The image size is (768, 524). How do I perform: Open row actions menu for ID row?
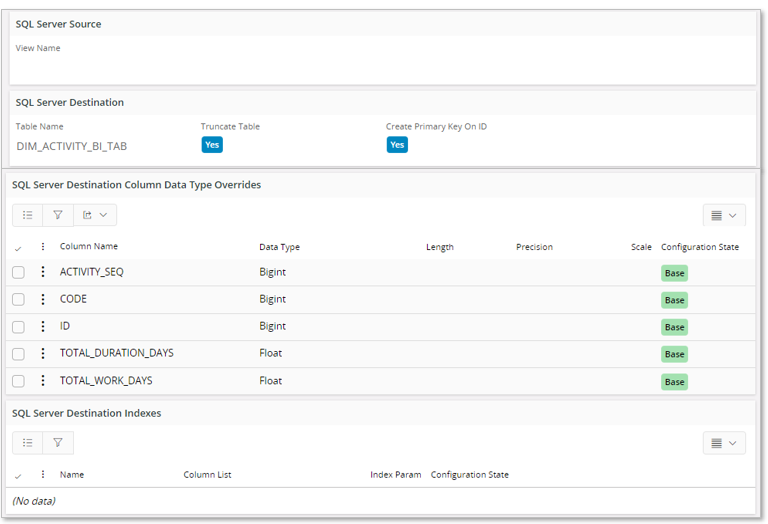[x=43, y=326]
